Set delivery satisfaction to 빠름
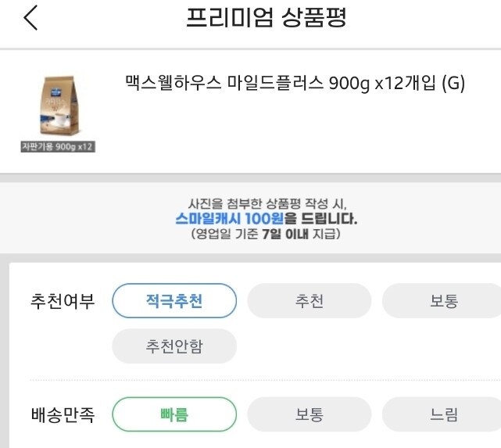Screen dimensions: 501x448 (174, 414)
